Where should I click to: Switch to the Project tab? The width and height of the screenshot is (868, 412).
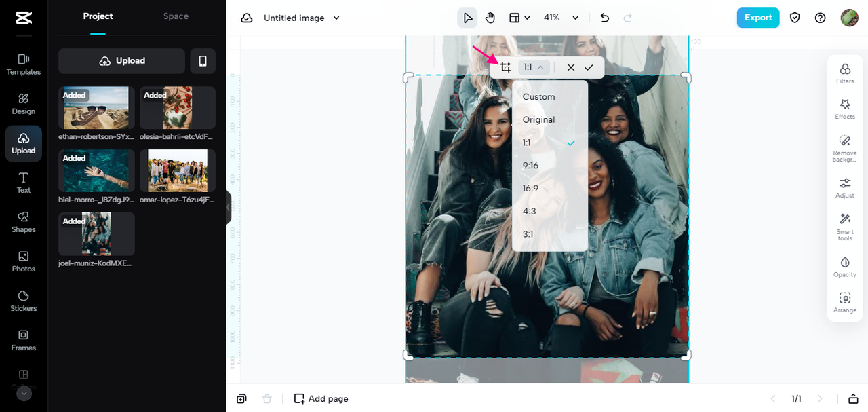(x=98, y=16)
